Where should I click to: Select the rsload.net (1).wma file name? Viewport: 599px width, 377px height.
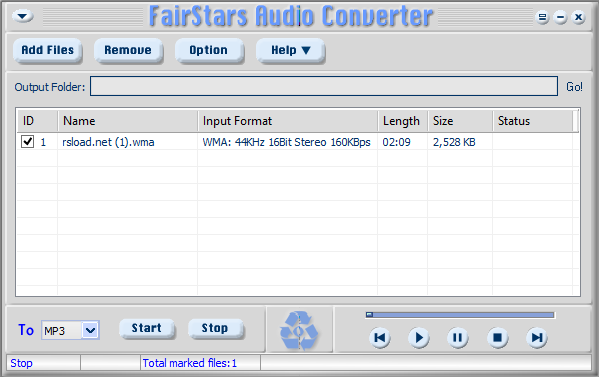(108, 142)
